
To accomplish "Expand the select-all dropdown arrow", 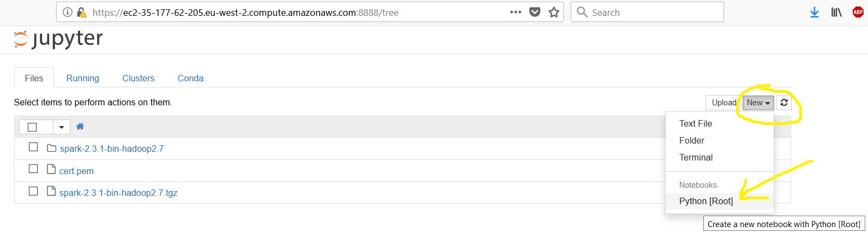I will click(x=62, y=127).
